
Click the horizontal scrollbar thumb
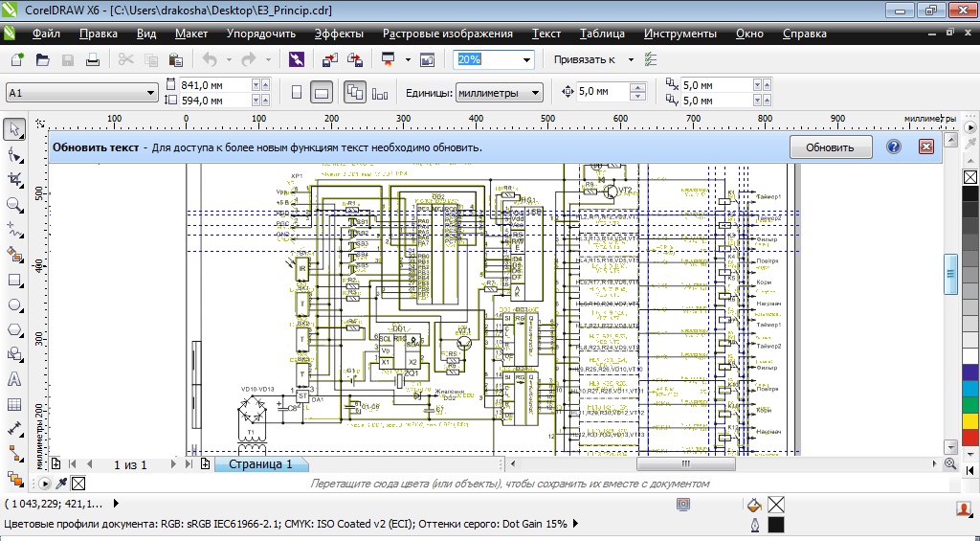click(685, 464)
